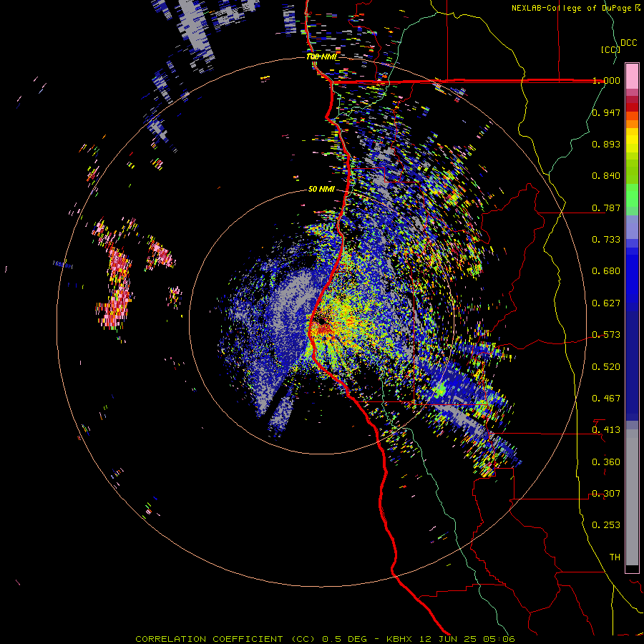The height and width of the screenshot is (644, 644).
Task: Click the 50 NMI range ring label
Action: (x=321, y=190)
